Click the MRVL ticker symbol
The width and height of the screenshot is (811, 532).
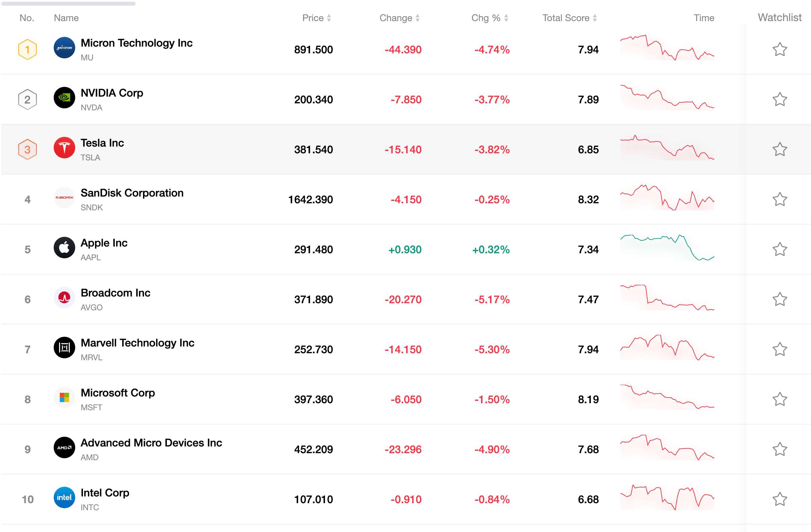click(91, 358)
